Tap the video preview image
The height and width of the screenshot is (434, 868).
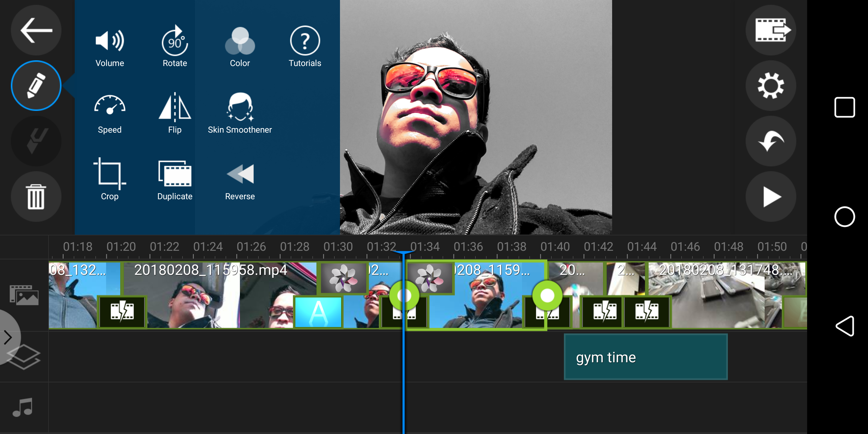[476, 117]
